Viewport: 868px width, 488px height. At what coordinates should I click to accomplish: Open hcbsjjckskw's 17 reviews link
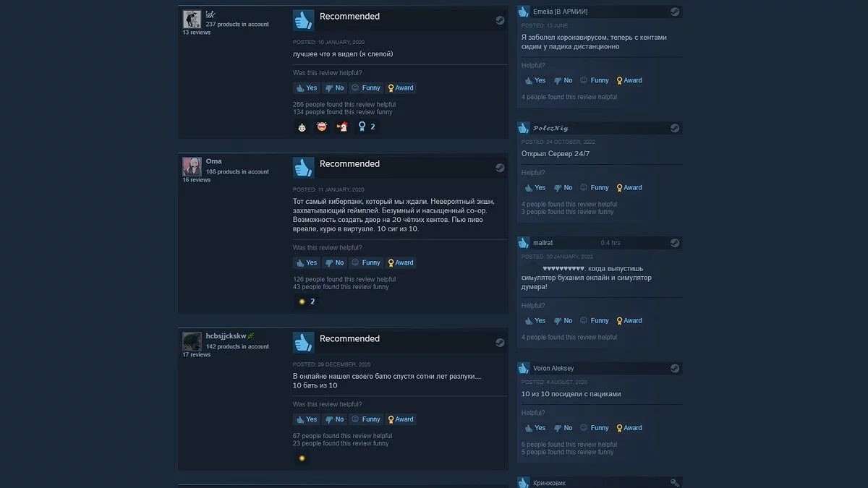click(197, 355)
